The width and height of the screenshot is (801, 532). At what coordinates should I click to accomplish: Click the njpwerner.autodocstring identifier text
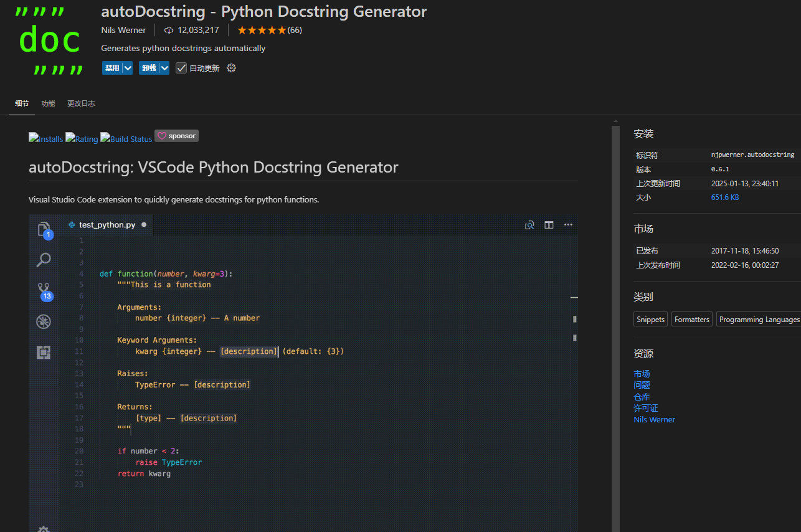coord(752,154)
